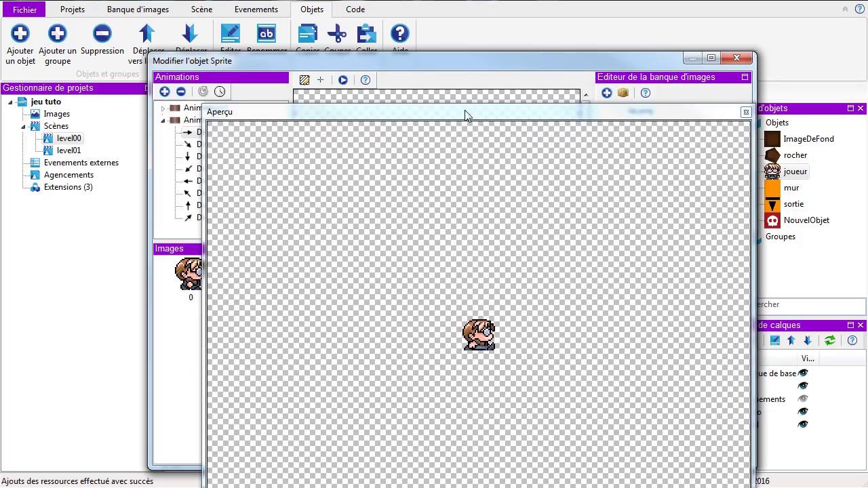Select the right-arrow direction in the animation tree
The height and width of the screenshot is (488, 868).
[x=189, y=132]
